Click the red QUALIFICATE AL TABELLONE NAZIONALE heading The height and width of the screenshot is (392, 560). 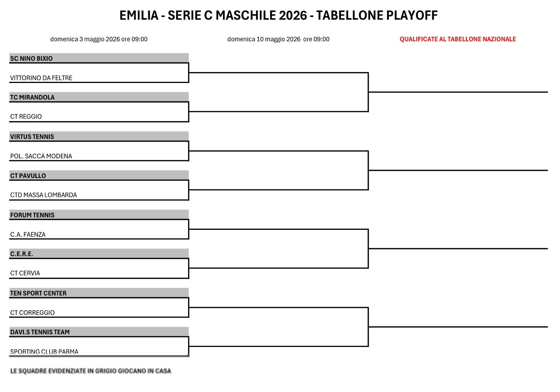(x=458, y=39)
